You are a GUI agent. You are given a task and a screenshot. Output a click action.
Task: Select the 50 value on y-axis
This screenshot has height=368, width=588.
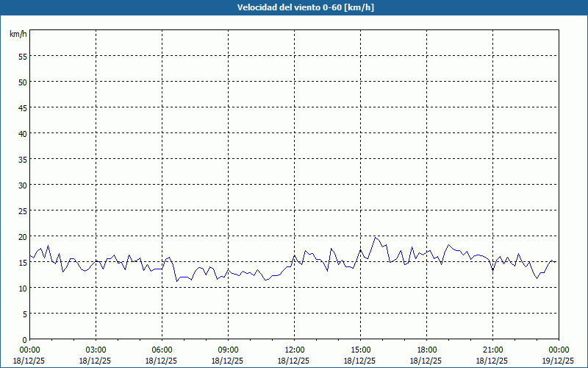click(x=22, y=82)
